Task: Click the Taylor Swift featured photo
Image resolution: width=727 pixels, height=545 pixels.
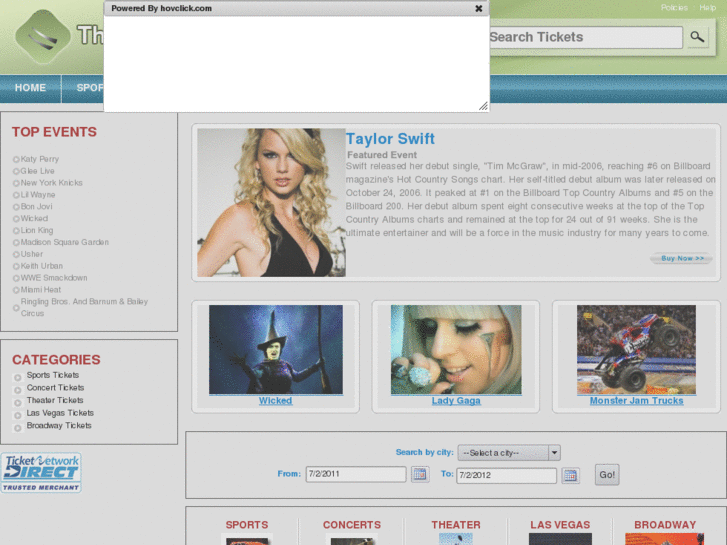Action: click(271, 203)
